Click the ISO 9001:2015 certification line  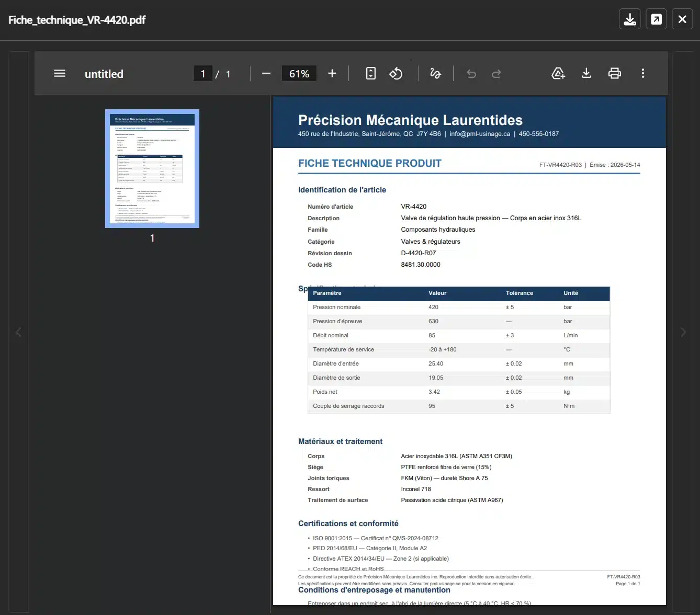point(376,538)
